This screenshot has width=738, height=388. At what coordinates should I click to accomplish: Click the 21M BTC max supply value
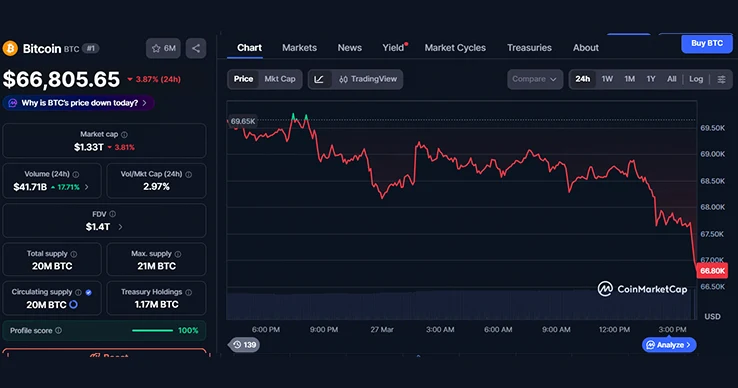coord(156,266)
